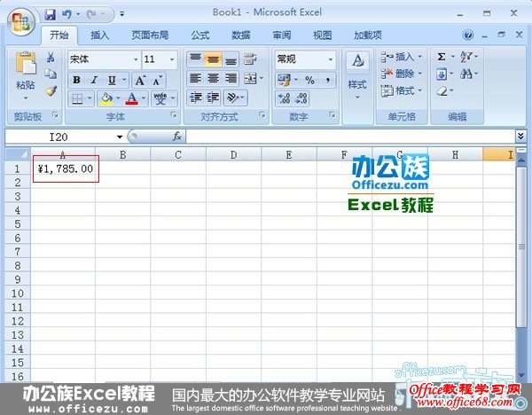Switch to the 插入 tab
Image resolution: width=532 pixels, height=415 pixels.
tap(99, 35)
